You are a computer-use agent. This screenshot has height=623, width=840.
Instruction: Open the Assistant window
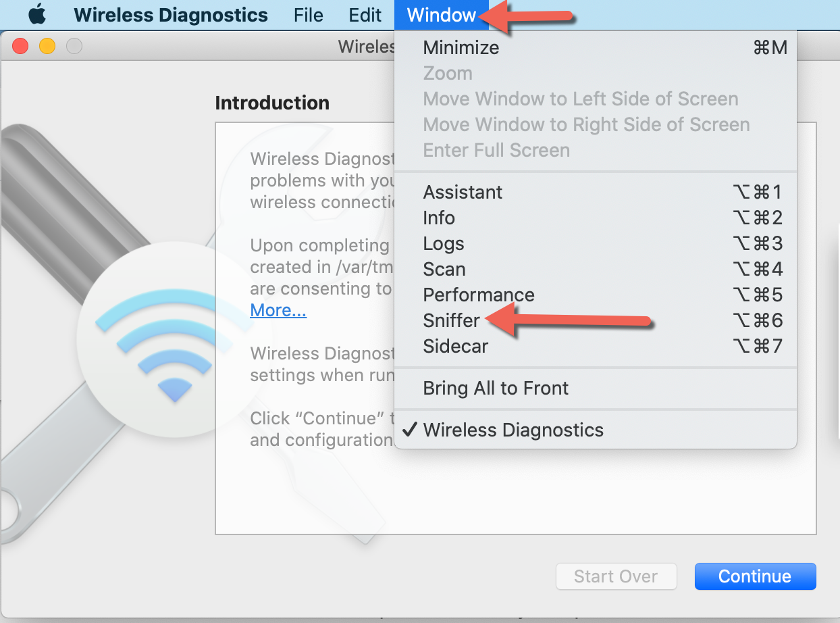coord(463,193)
